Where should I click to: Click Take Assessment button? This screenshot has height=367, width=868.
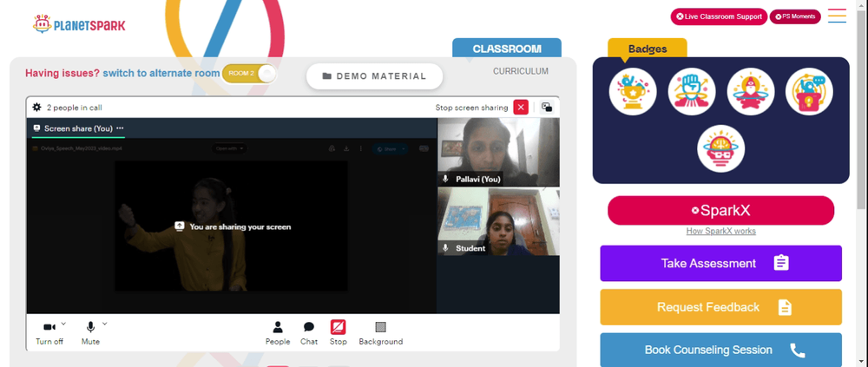pyautogui.click(x=720, y=263)
